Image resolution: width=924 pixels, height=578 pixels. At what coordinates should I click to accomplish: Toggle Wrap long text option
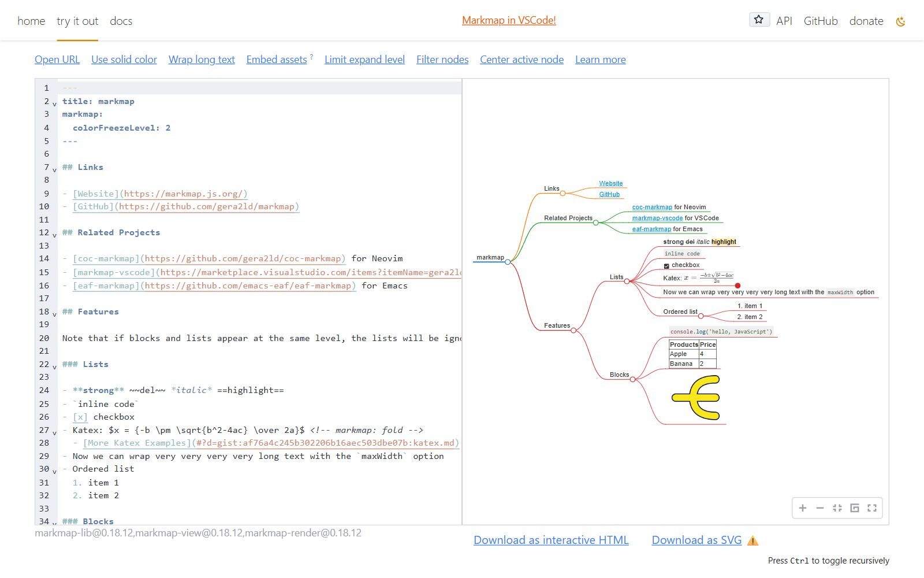tap(202, 60)
